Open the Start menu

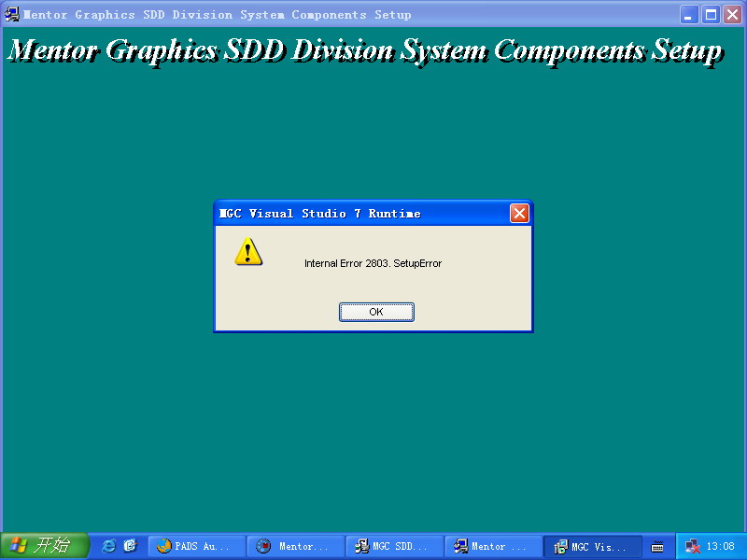[x=44, y=546]
